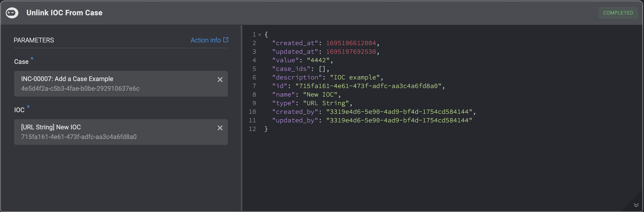Screen dimensions: 644x212
Task: Click the Unlink IOC From Case title
Action: click(64, 13)
